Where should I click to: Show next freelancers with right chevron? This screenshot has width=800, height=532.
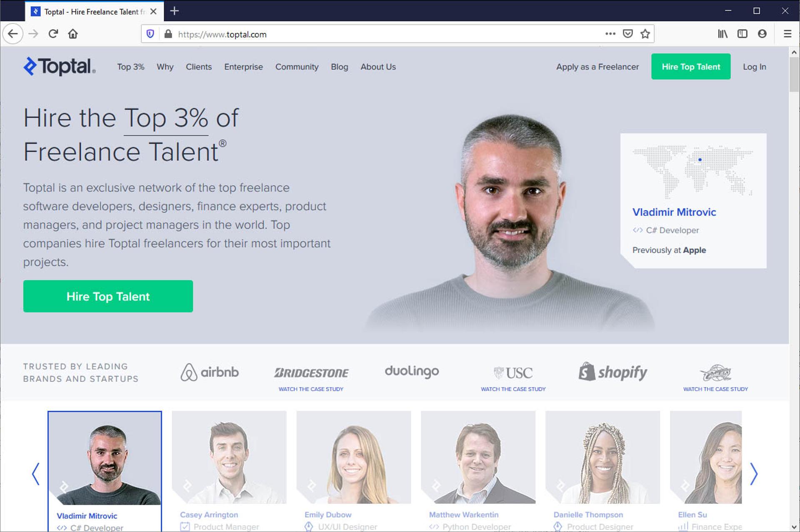point(753,474)
